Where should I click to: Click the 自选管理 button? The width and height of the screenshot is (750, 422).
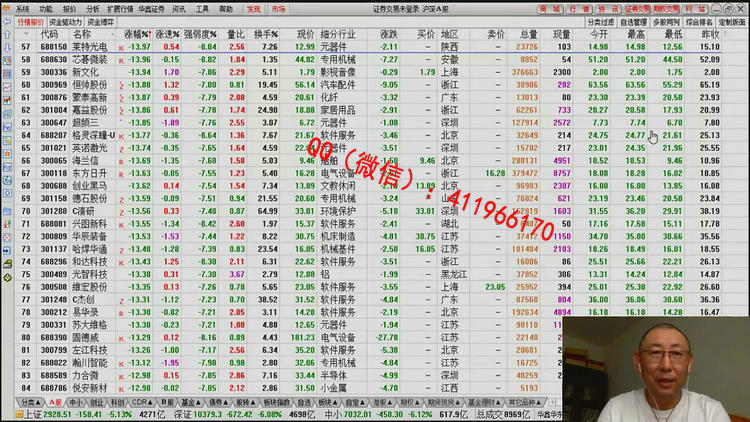[633, 21]
